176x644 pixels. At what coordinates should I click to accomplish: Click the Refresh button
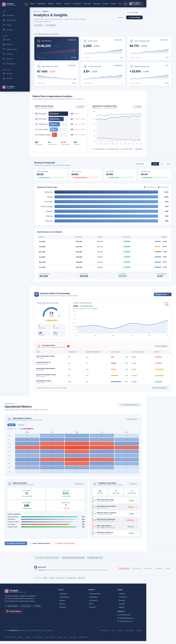coord(120,18)
